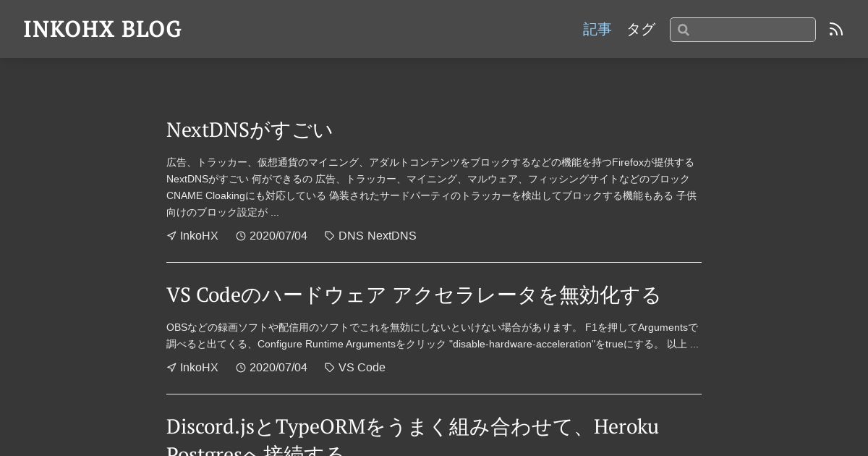This screenshot has width=868, height=456.
Task: Click the NextDNS post excerpt text
Action: click(433, 187)
